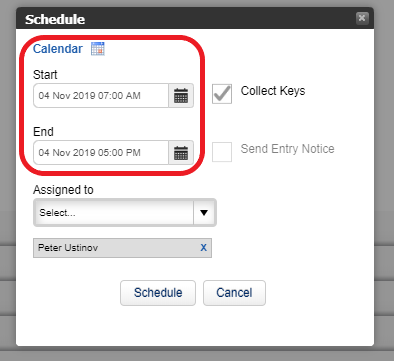Close the Schedule dialog
Screen dimensions: 394x361
click(x=362, y=18)
